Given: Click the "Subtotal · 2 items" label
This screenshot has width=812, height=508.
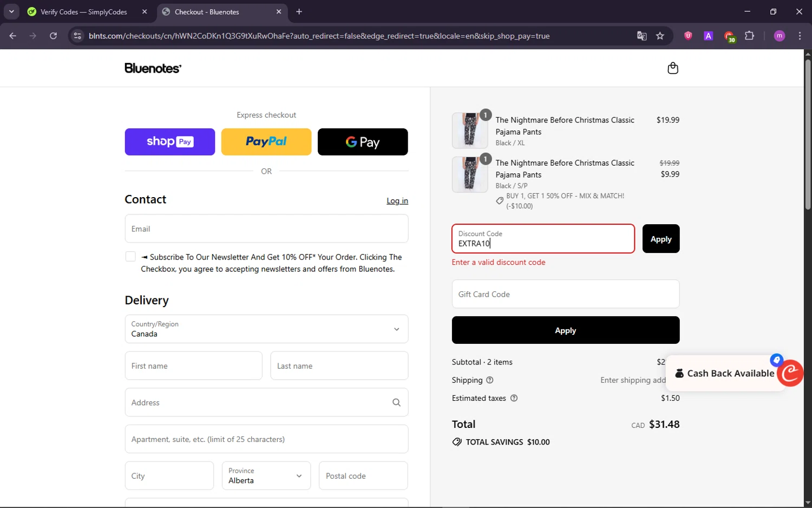Looking at the screenshot, I should (482, 362).
